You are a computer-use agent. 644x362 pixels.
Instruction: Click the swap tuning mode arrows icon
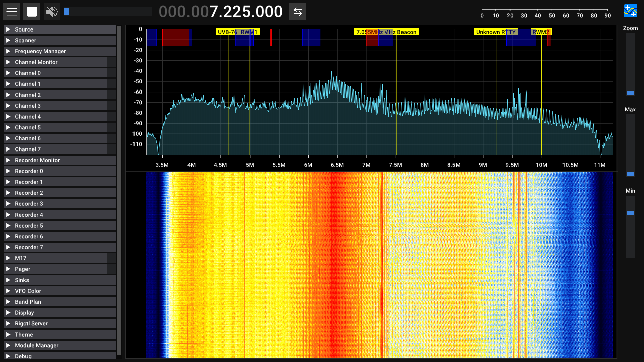click(x=297, y=12)
